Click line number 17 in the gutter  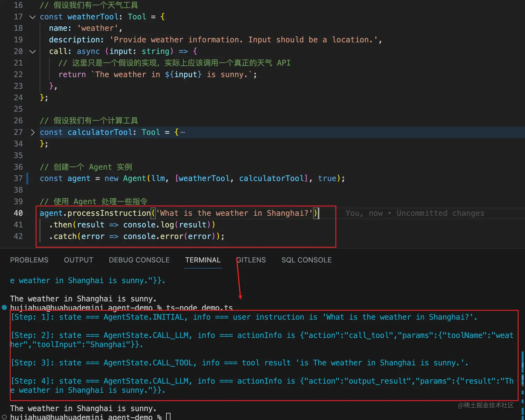point(18,17)
